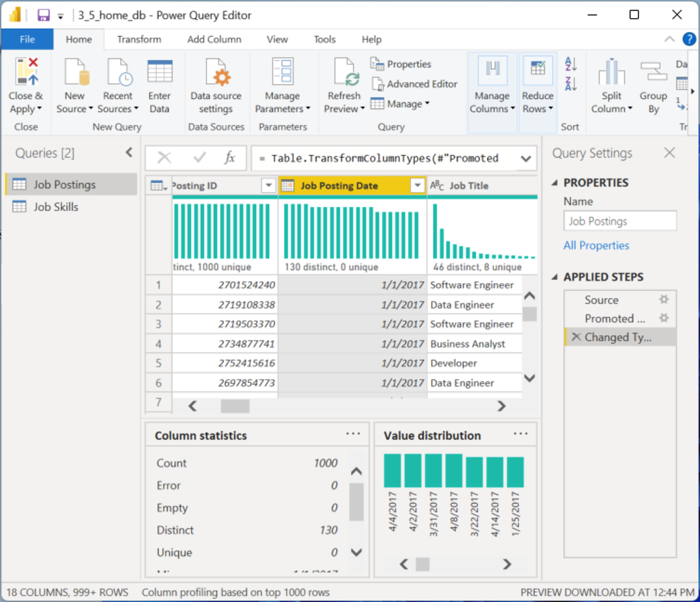Launch the Advanced Editor

(414, 84)
